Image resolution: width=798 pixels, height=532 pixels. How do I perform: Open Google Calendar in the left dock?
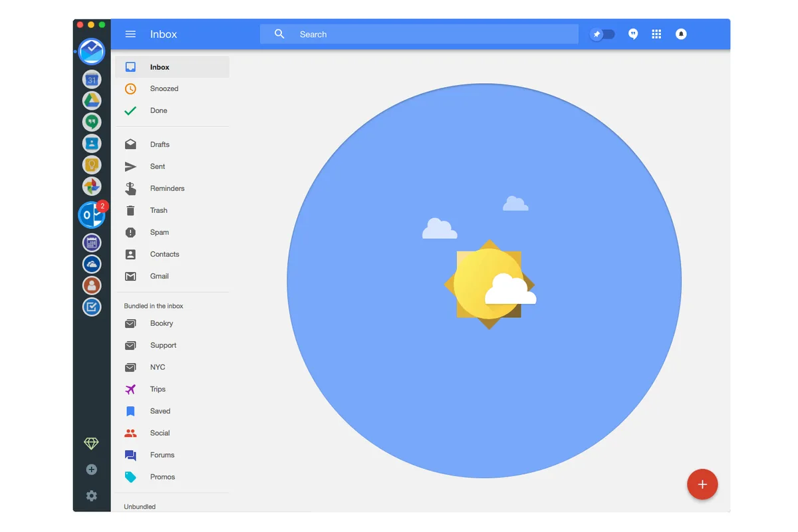92,80
